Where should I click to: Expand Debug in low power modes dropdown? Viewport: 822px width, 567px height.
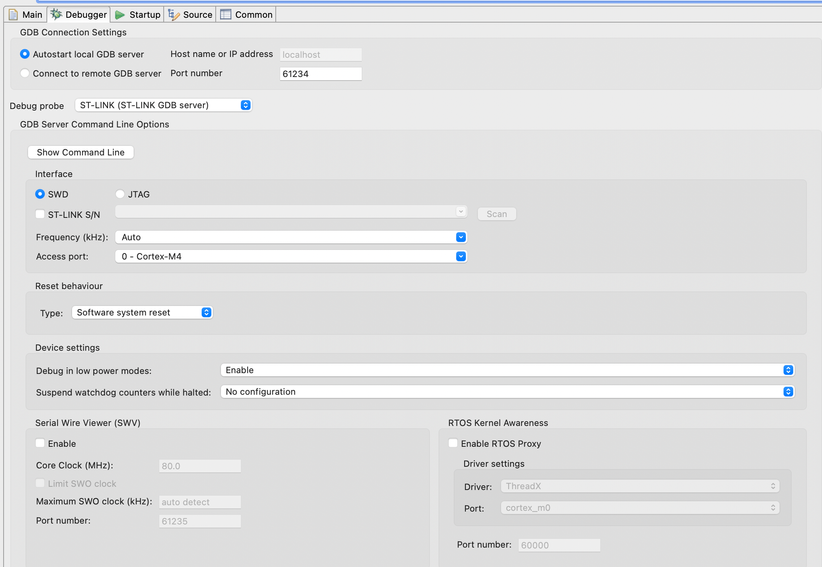(x=507, y=370)
